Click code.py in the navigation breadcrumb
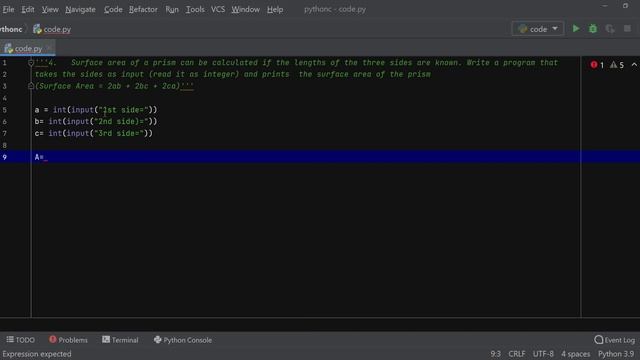 52,29
